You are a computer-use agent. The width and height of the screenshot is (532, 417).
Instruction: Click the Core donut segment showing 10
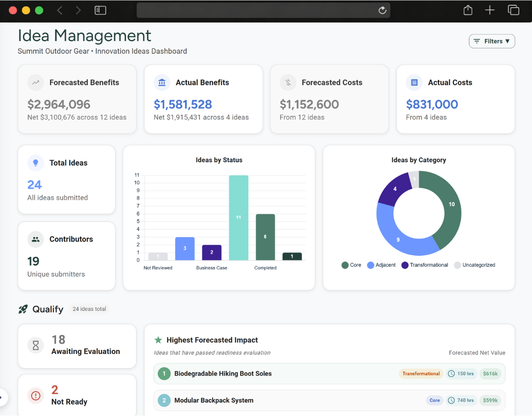(451, 204)
